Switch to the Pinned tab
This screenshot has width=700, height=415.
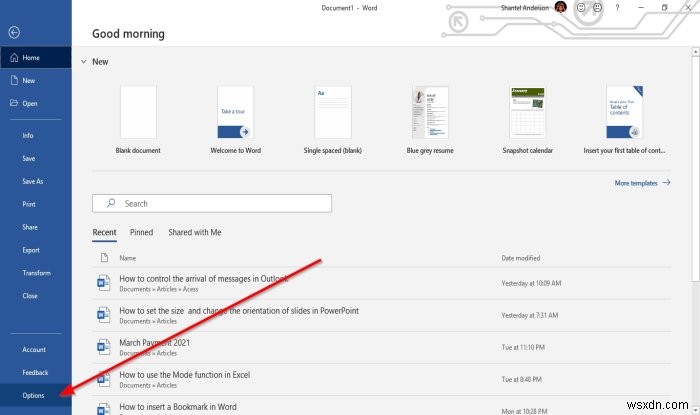[x=142, y=232]
